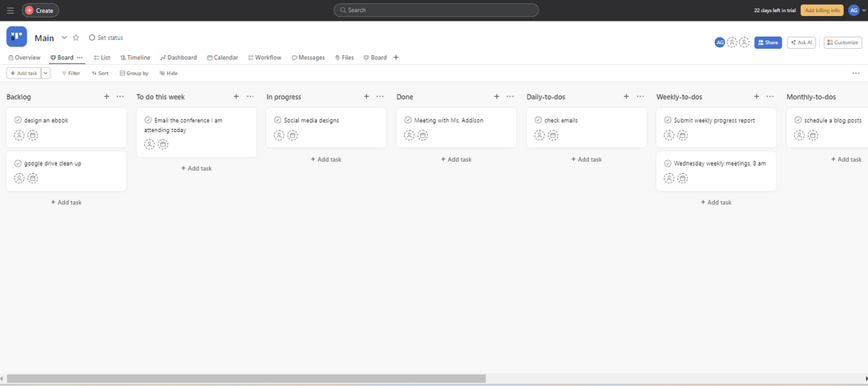Set due date on Email the conference task
The width and height of the screenshot is (868, 386).
[163, 144]
